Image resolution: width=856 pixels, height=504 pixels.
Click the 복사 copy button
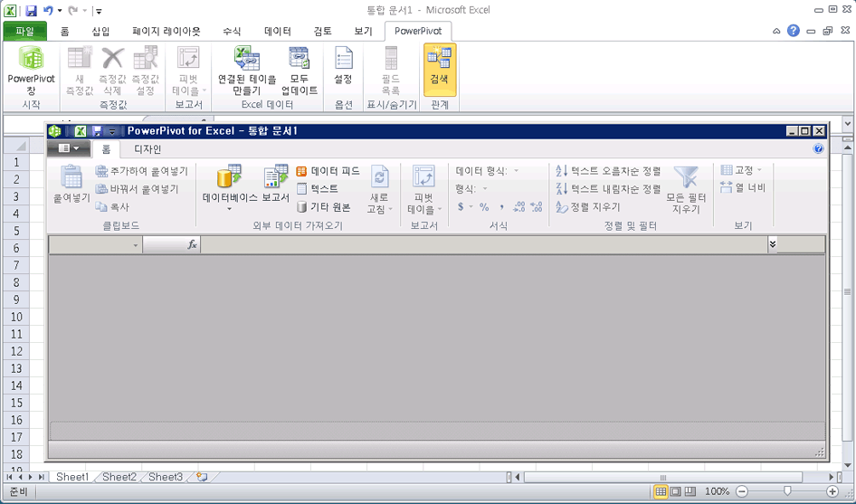pos(112,207)
